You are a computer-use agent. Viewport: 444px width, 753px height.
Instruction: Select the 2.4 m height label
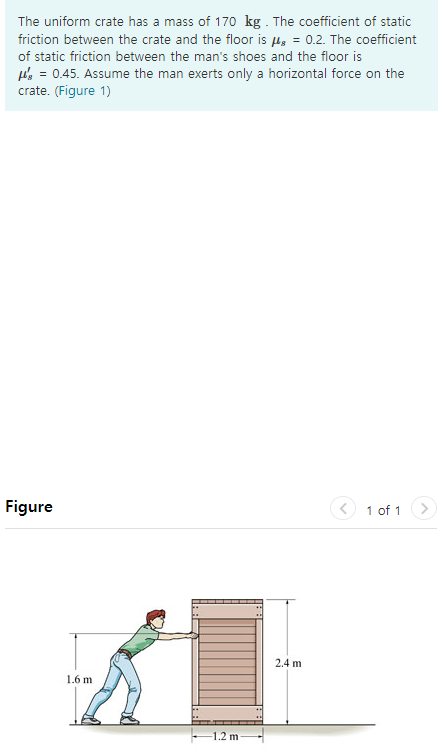tap(288, 663)
